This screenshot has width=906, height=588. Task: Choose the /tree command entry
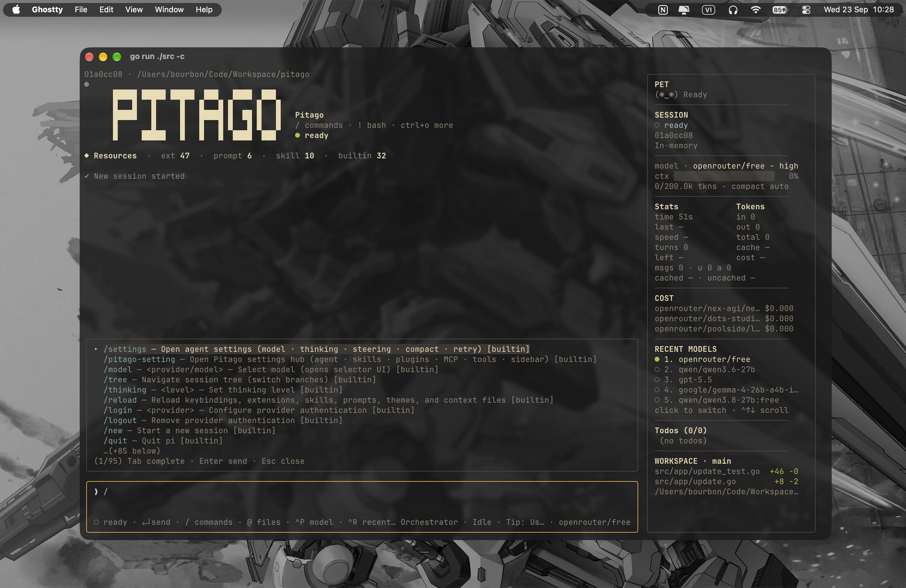tap(239, 380)
